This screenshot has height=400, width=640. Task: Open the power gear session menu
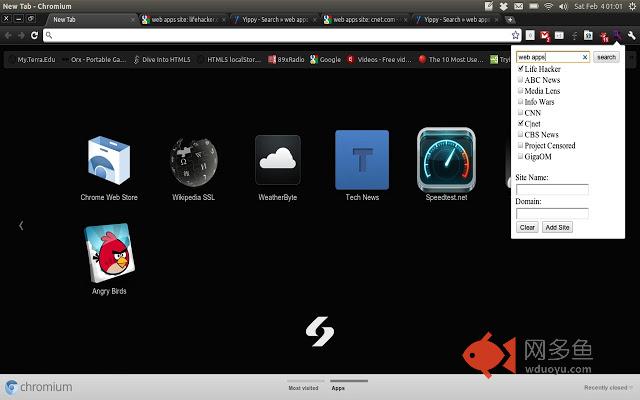click(x=632, y=6)
